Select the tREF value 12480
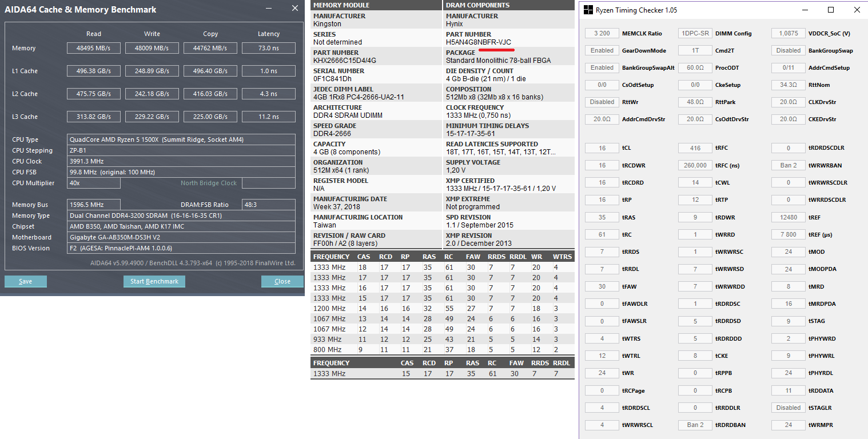 [x=789, y=217]
